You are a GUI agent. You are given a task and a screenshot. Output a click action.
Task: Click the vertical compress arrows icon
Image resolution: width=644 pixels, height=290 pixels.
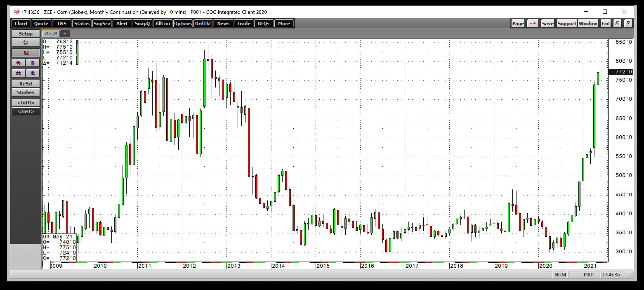point(33,73)
